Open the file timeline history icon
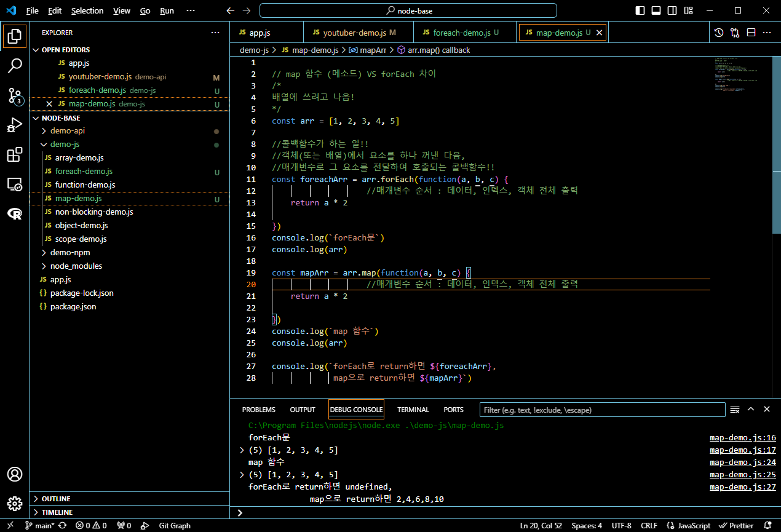 click(x=719, y=33)
